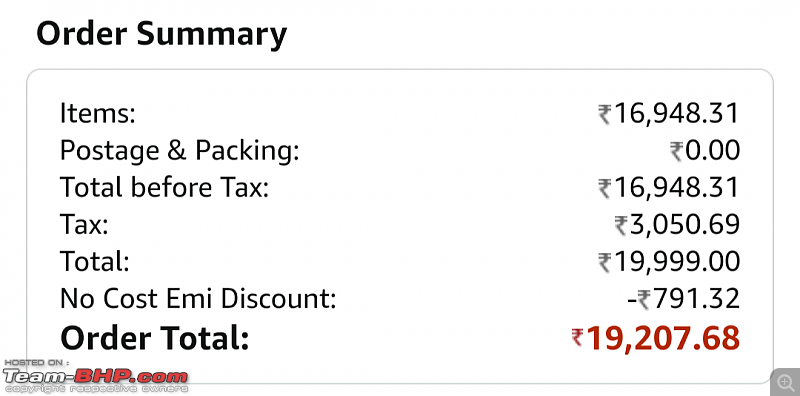The image size is (800, 396).
Task: Click the ₹0.00 postage amount
Action: 705,151
